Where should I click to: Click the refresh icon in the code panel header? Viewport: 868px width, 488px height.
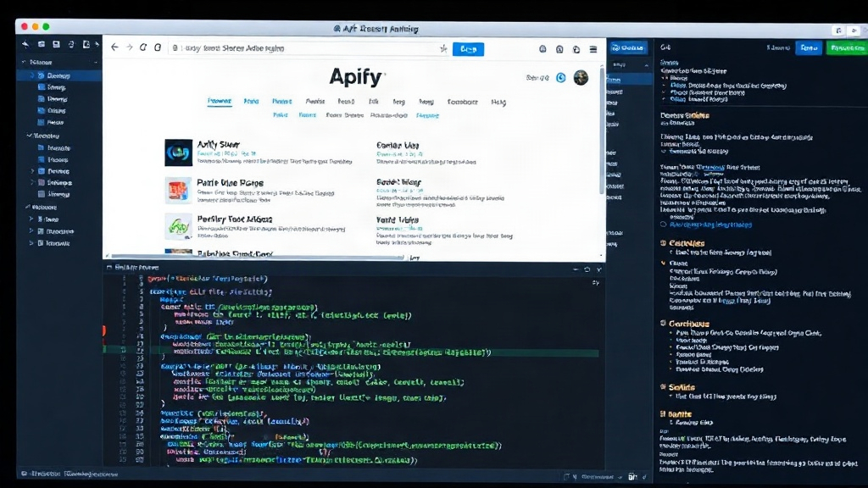[587, 269]
